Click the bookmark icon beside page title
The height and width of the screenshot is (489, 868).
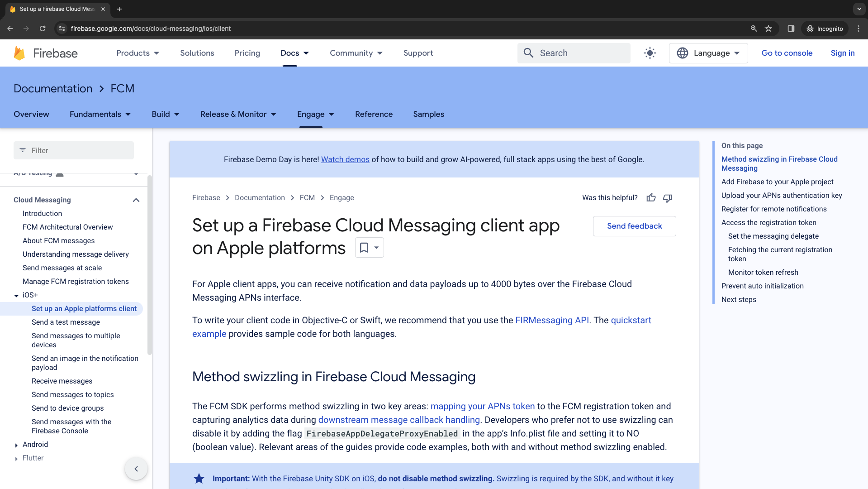(364, 248)
